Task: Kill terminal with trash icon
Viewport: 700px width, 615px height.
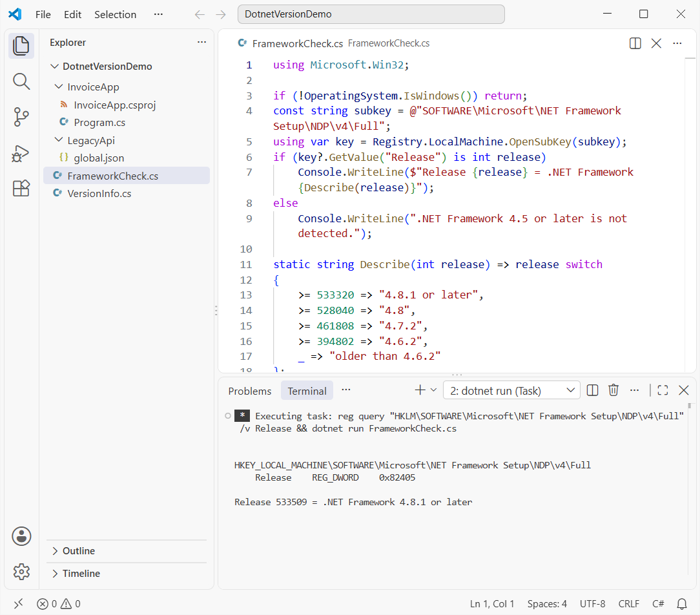Action: pyautogui.click(x=613, y=390)
